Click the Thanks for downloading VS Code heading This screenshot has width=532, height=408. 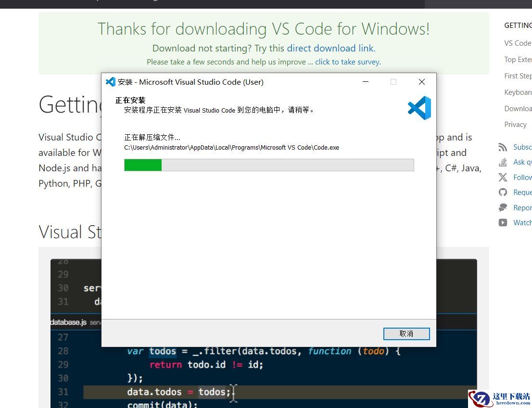point(264,29)
